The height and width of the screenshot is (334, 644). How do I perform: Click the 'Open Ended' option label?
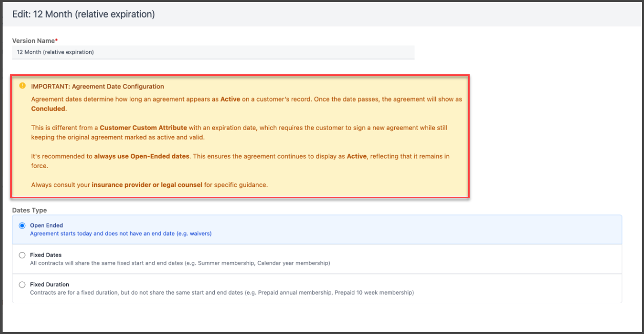point(46,225)
